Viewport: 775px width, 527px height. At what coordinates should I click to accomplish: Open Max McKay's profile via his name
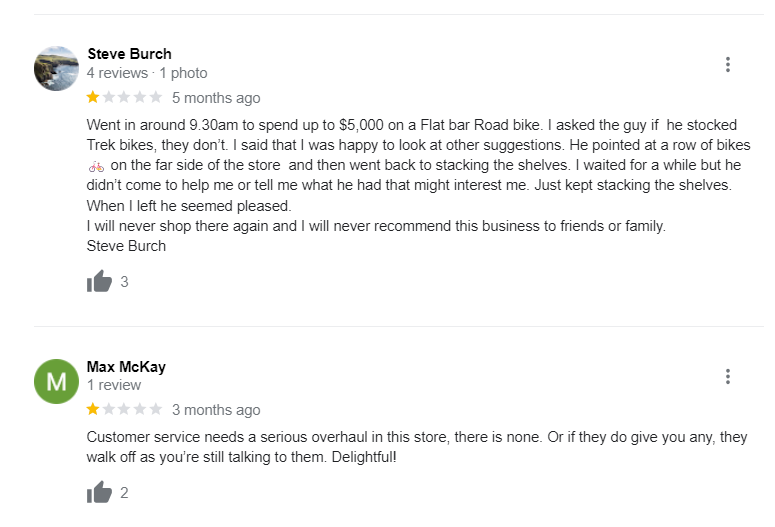click(126, 366)
